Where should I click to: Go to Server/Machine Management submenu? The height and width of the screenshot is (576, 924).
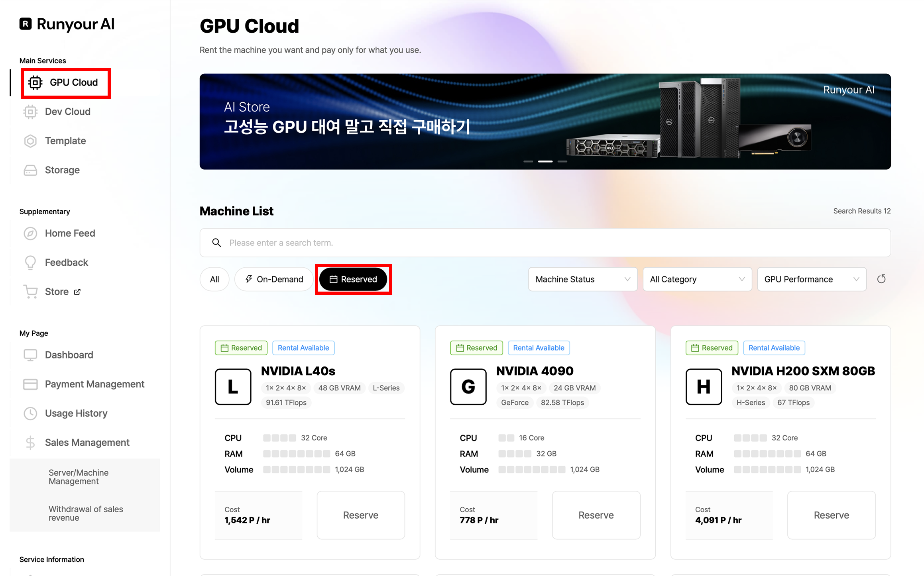[x=79, y=477]
